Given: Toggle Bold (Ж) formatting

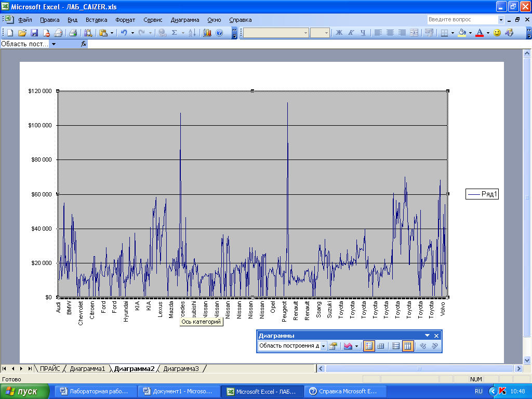Looking at the screenshot, I should coord(339,33).
